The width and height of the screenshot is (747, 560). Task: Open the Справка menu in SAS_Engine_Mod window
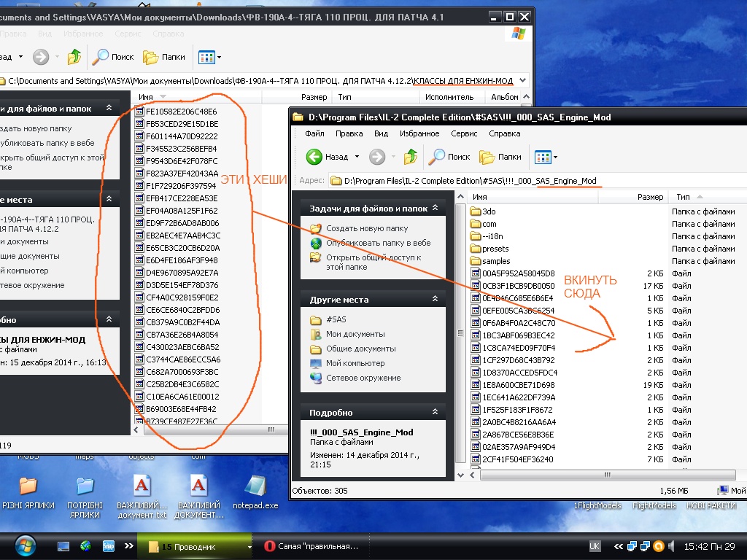(x=504, y=133)
